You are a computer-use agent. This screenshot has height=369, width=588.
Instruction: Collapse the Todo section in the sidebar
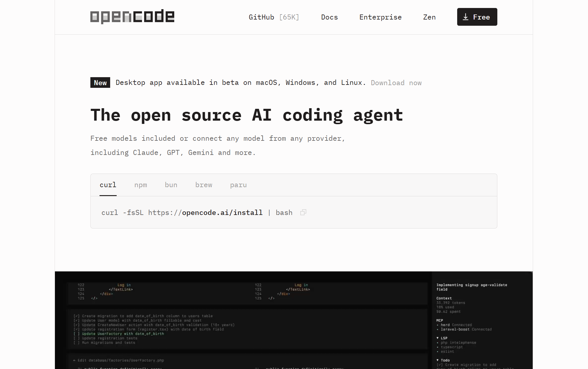point(438,360)
